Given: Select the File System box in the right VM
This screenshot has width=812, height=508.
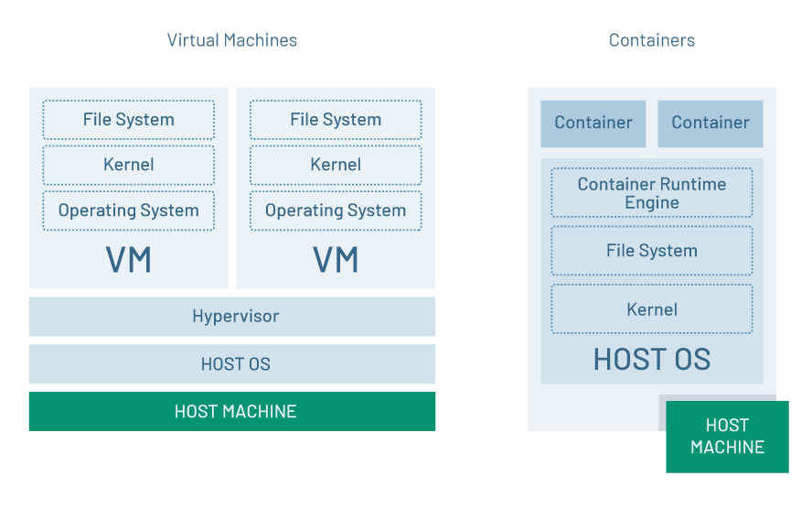Looking at the screenshot, I should (x=336, y=120).
